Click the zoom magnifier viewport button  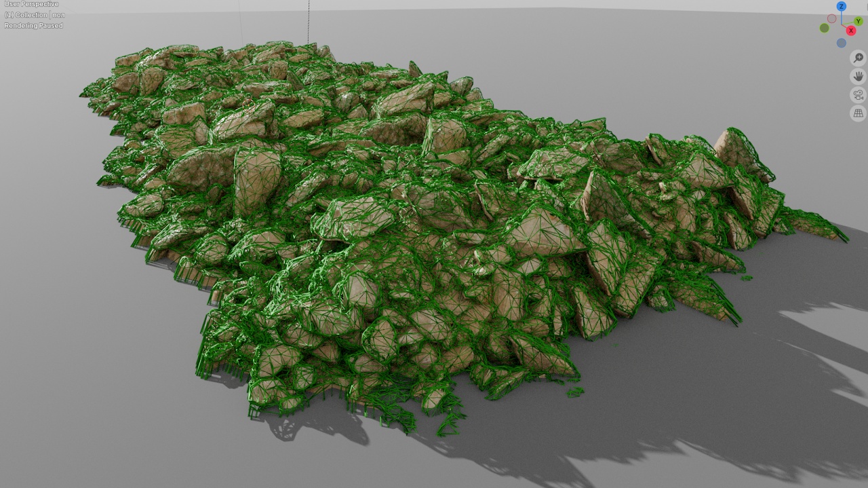858,58
